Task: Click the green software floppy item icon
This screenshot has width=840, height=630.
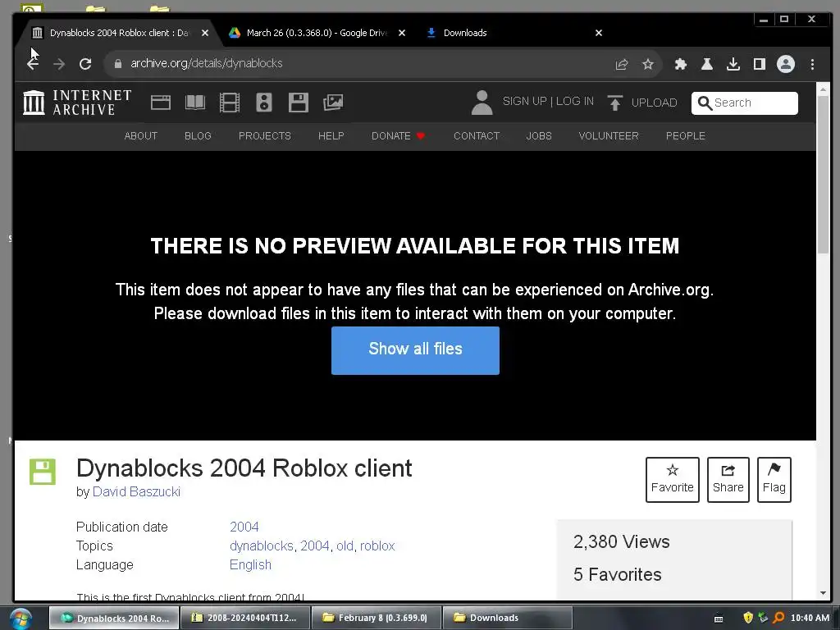Action: (x=43, y=472)
